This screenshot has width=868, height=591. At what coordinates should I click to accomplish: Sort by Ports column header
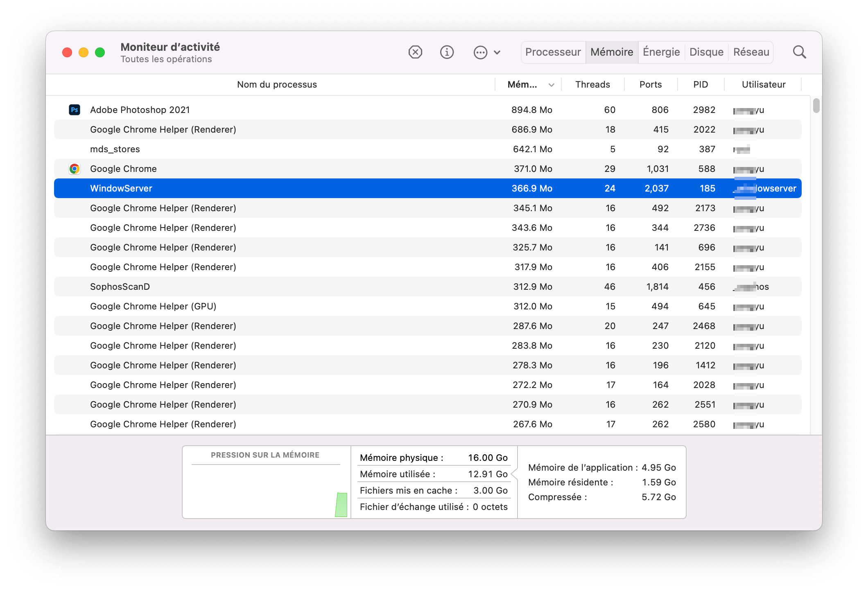(651, 85)
